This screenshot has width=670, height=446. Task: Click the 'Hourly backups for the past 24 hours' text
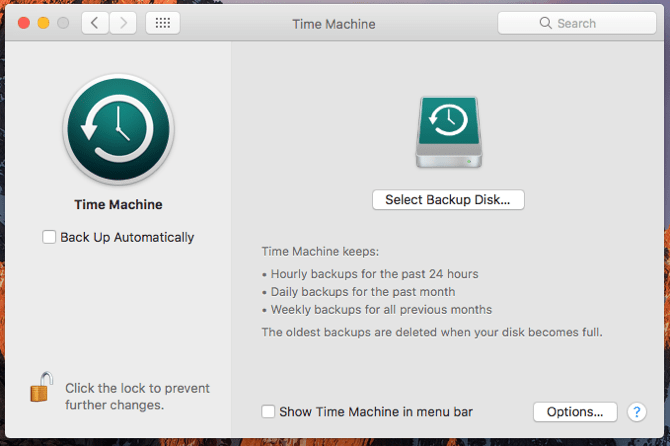click(x=370, y=273)
